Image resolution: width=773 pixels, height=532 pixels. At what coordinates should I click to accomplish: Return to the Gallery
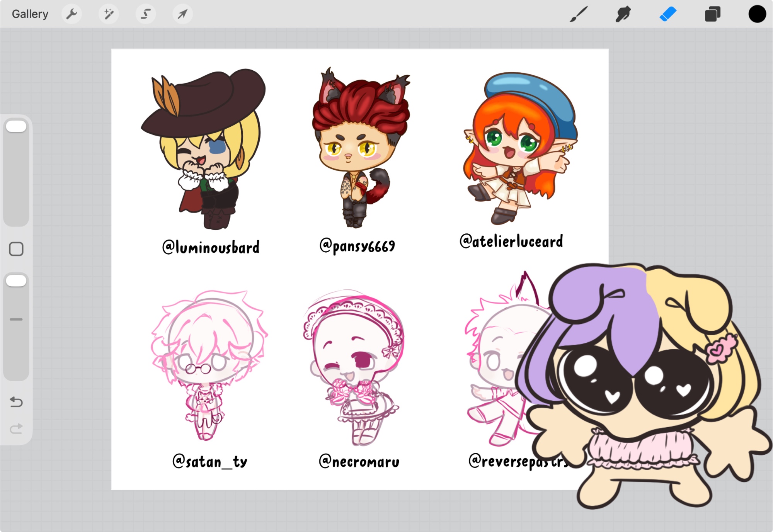(x=30, y=14)
